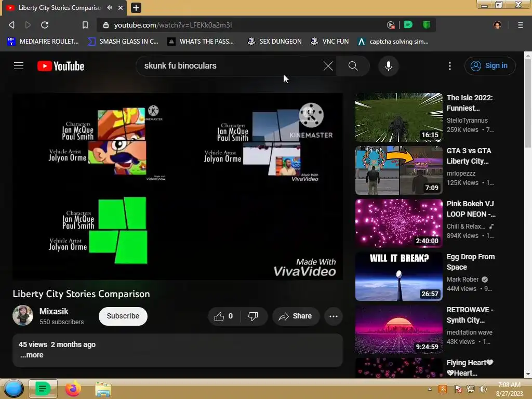Open the WHATS THE PASS... bookmark
The width and height of the screenshot is (532, 399).
click(x=201, y=42)
